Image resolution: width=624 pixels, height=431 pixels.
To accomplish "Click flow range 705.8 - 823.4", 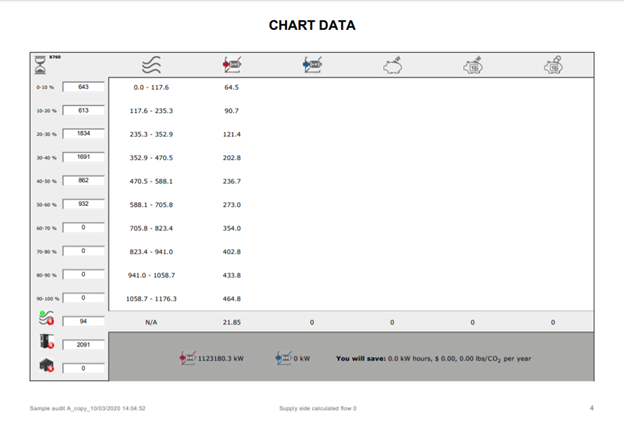I will point(151,228).
